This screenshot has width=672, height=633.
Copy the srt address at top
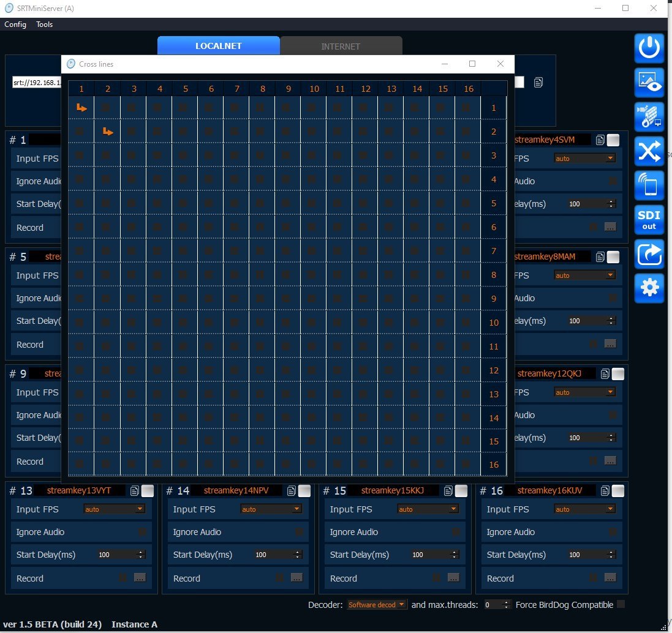click(x=538, y=82)
